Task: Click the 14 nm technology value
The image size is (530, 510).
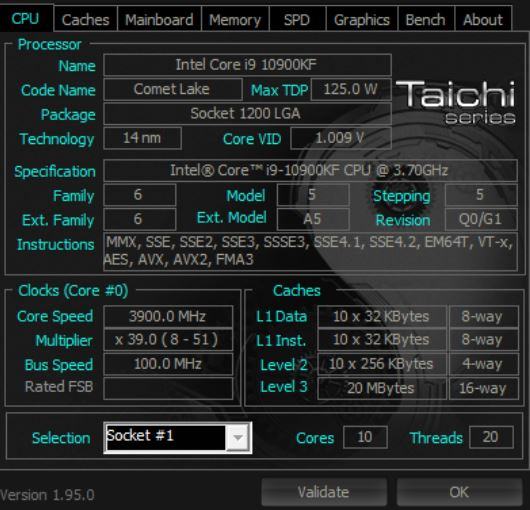Action: [x=142, y=138]
